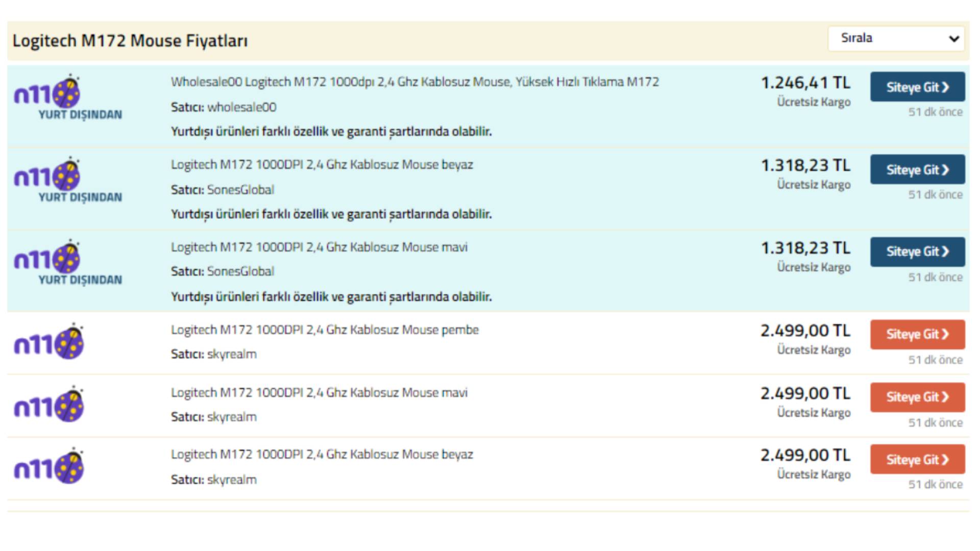
Task: Open the Sırala sort dropdown
Action: pos(896,38)
